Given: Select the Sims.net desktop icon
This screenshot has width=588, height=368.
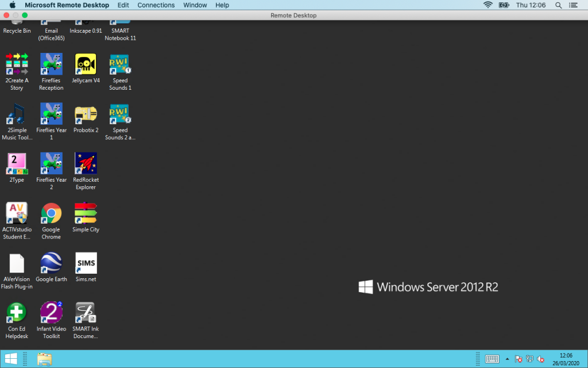Looking at the screenshot, I should [86, 267].
